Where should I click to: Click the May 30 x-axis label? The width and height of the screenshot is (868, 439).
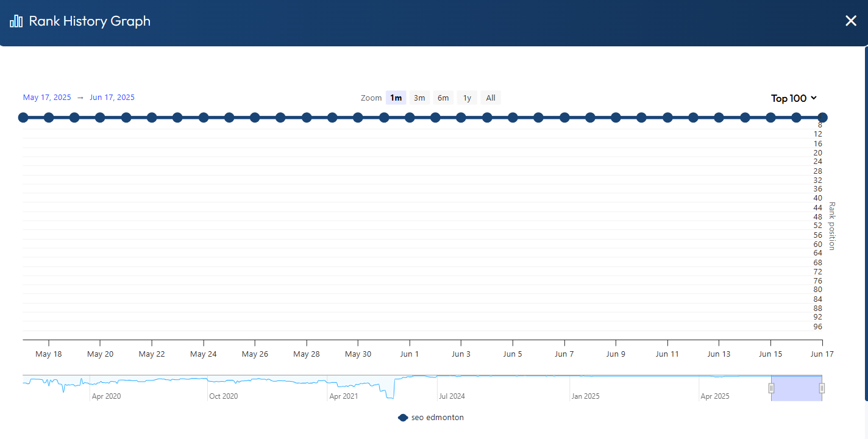pyautogui.click(x=358, y=354)
